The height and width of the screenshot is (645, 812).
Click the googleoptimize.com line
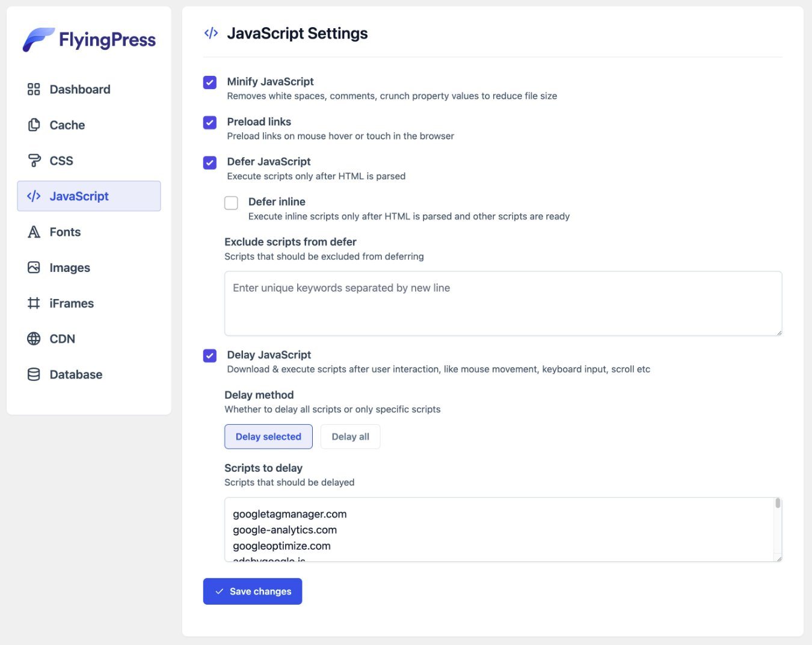(x=281, y=546)
